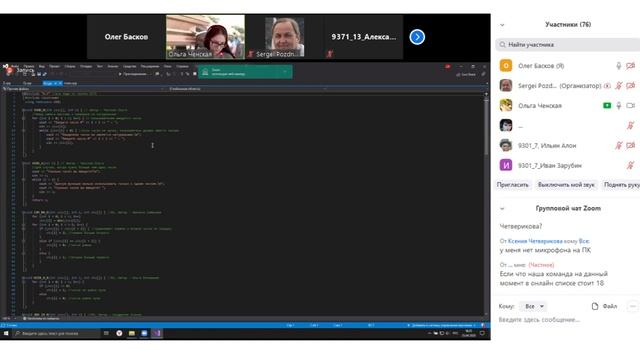Open File Explorer from the taskbar
This screenshot has width=640, height=360.
coord(131,333)
